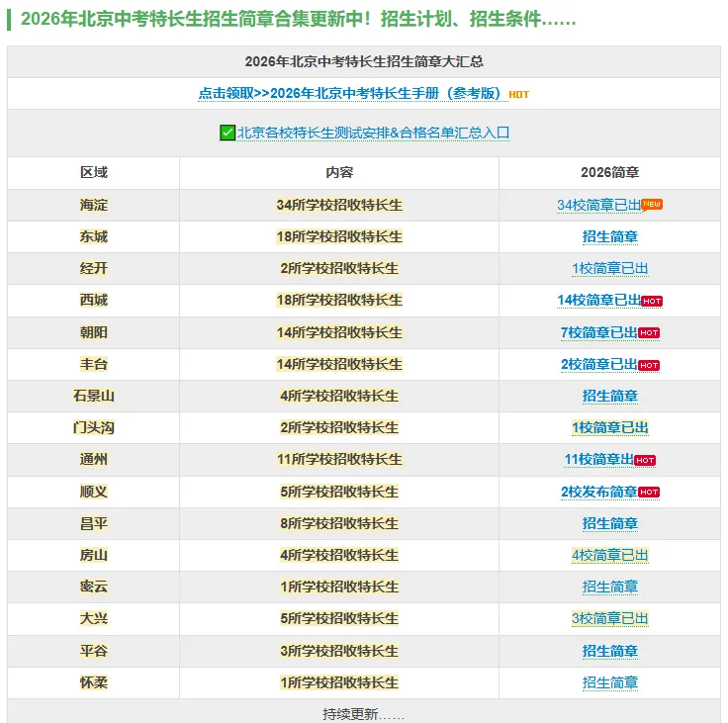Viewport: 728px width, 723px height.
Task: Click the green checkmark icon before 北京各校特长生测试安排
Action: (227, 133)
